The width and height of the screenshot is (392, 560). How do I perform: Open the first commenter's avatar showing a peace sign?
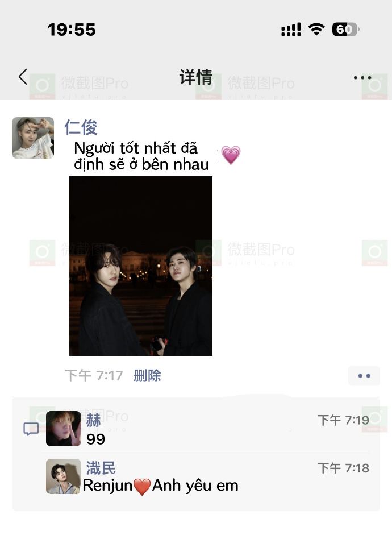point(64,429)
